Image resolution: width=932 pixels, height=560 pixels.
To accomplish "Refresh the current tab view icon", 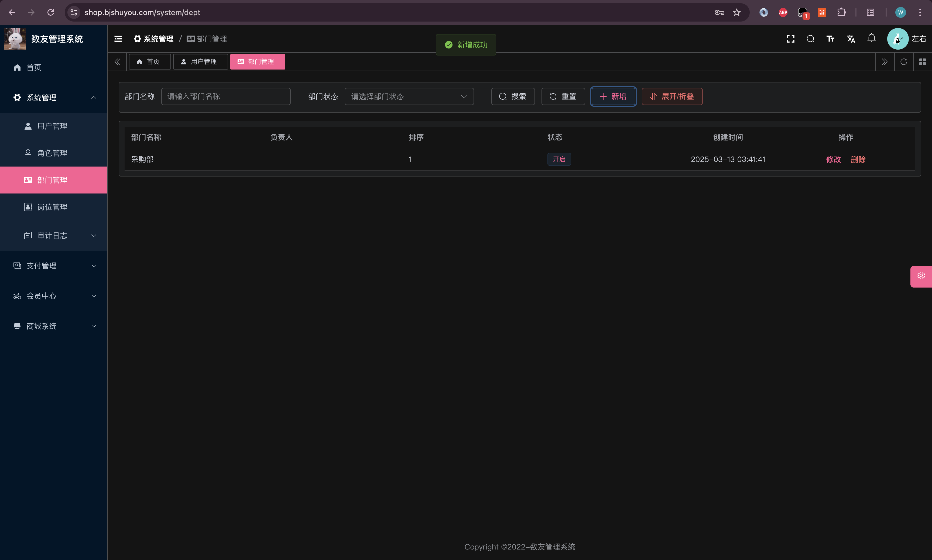I will (904, 61).
